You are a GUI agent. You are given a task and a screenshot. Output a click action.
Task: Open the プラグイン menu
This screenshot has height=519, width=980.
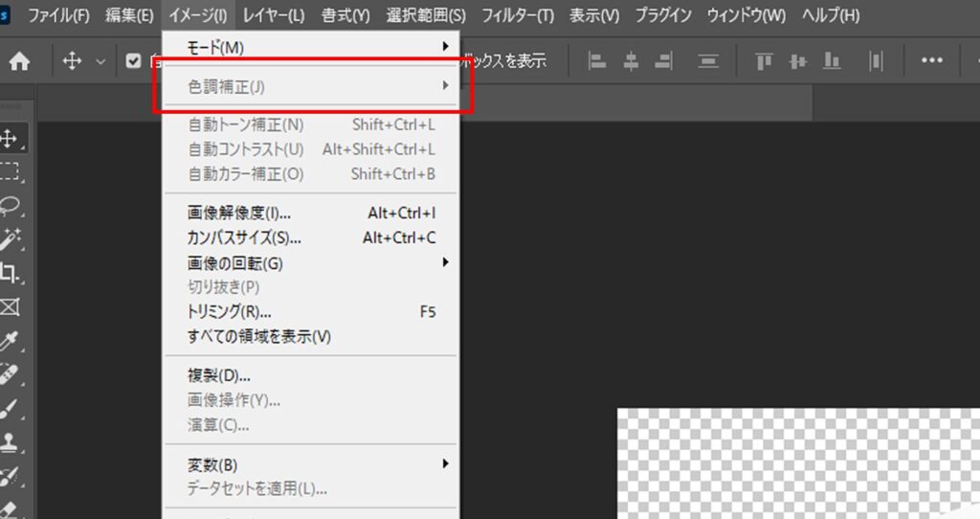(663, 15)
